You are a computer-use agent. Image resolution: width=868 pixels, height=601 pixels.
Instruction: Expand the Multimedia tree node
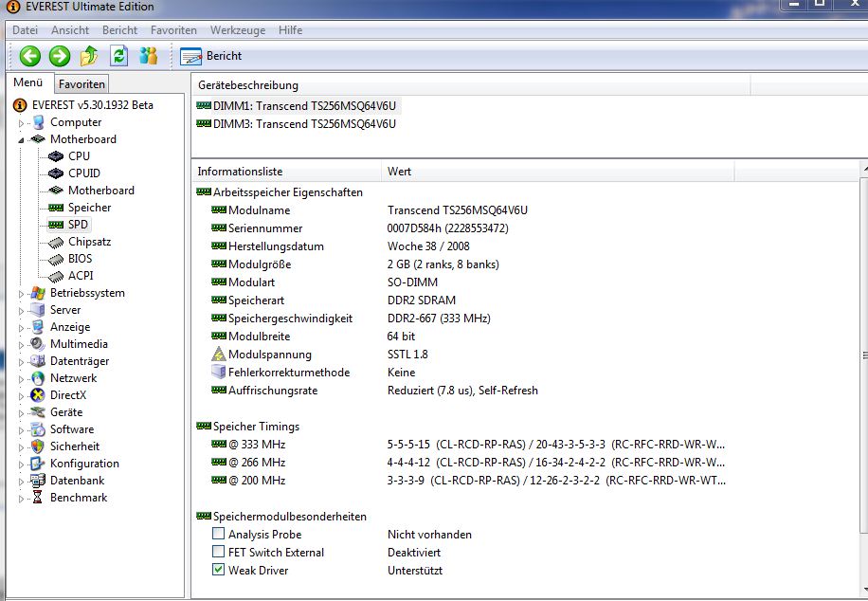21,345
